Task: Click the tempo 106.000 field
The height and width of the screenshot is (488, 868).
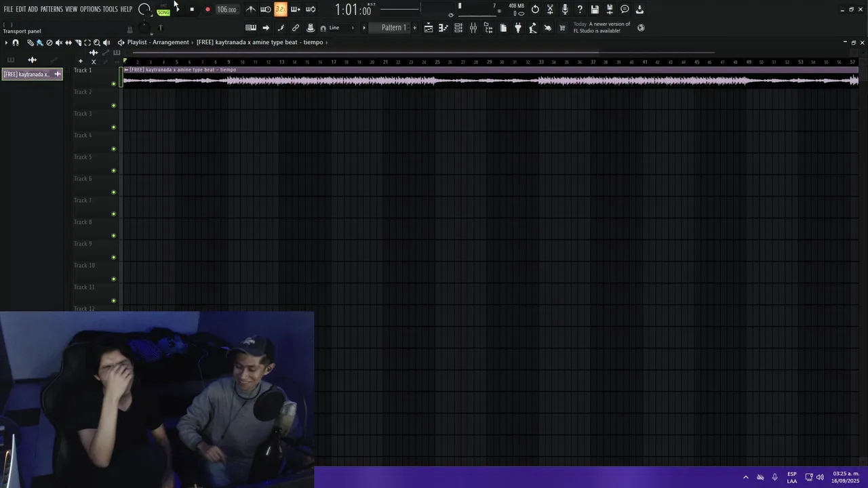Action: [226, 9]
